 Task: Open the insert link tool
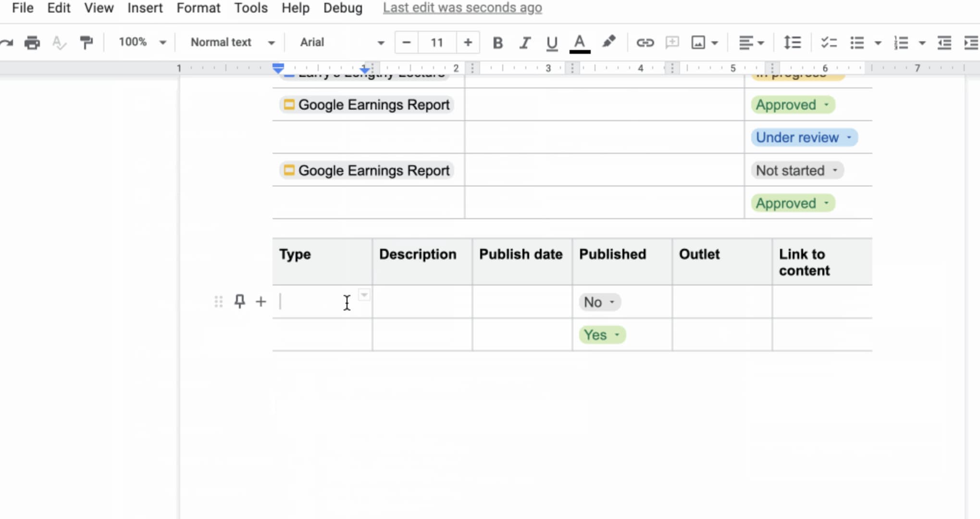point(645,42)
